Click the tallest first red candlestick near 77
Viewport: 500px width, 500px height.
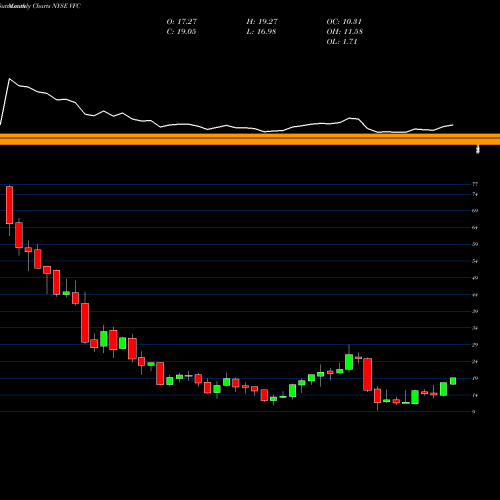(9, 205)
